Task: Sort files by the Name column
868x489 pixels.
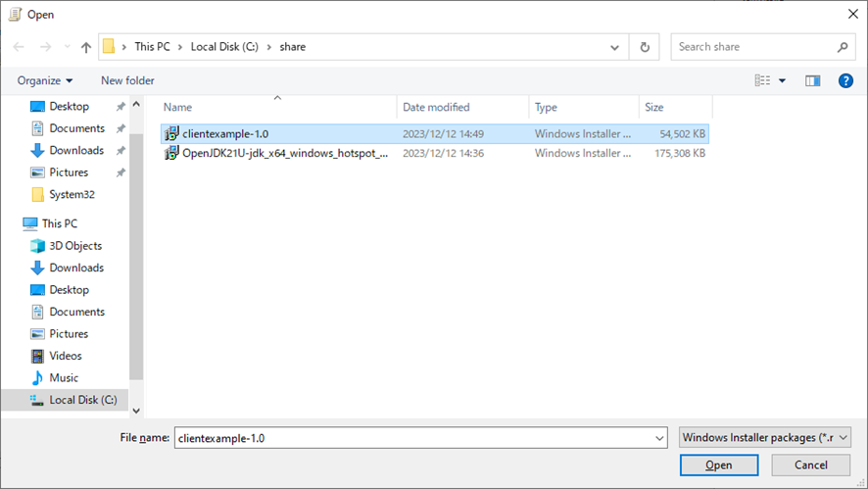Action: 278,108
